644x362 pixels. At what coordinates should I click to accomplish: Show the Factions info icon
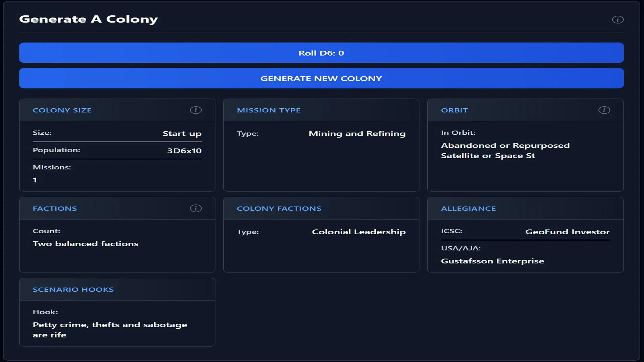tap(196, 208)
